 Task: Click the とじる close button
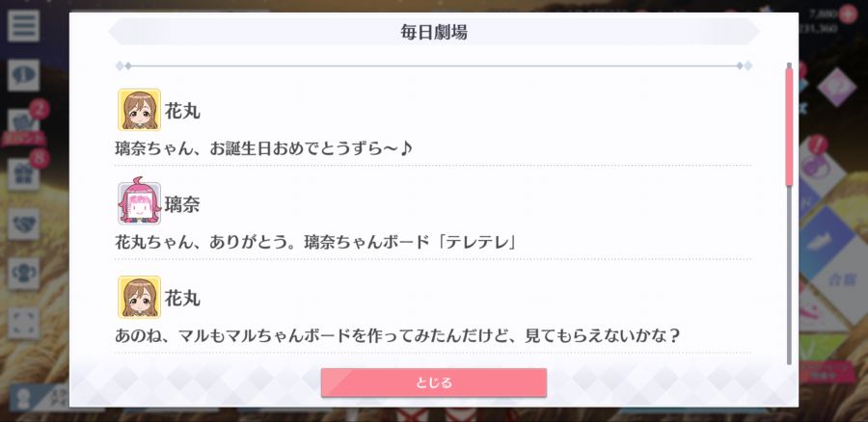(434, 382)
